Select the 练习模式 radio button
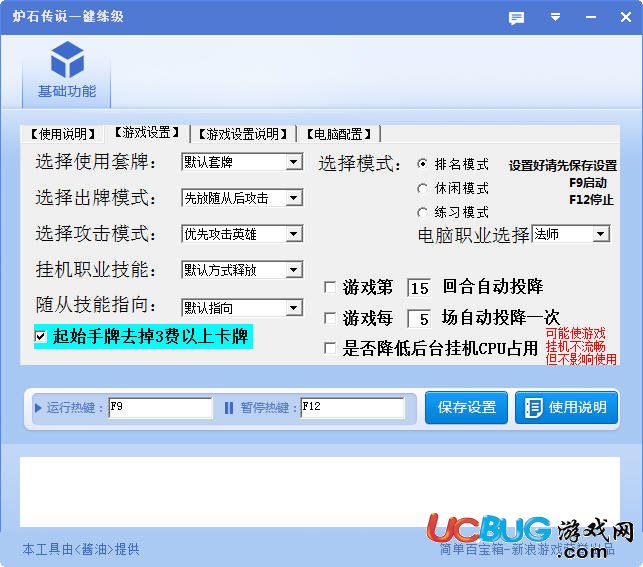 tap(422, 212)
